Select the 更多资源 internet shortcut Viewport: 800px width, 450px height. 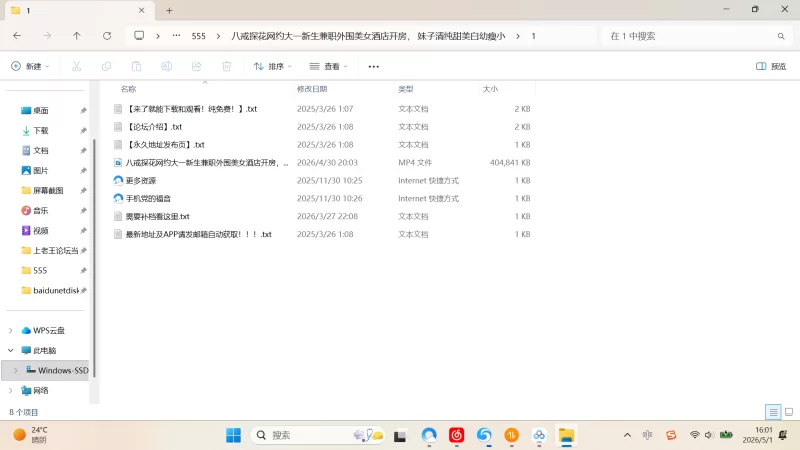(x=141, y=181)
